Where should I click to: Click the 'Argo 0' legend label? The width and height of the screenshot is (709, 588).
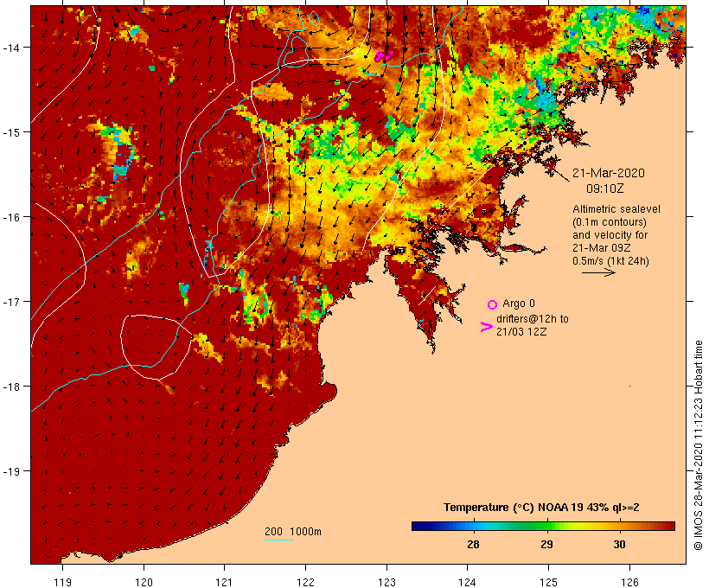coord(519,303)
